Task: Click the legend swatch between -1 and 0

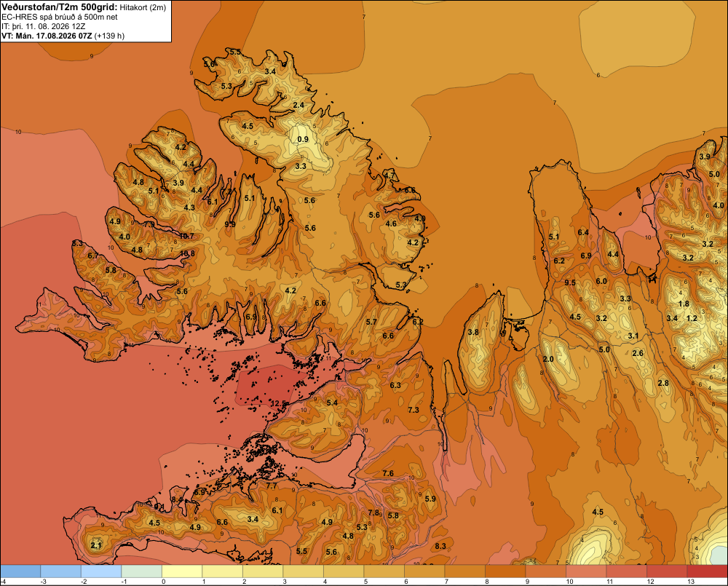Action: (142, 571)
